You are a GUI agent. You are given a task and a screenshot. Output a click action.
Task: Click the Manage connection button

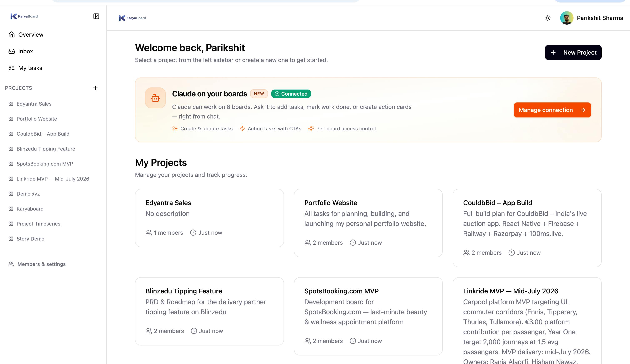(x=552, y=110)
